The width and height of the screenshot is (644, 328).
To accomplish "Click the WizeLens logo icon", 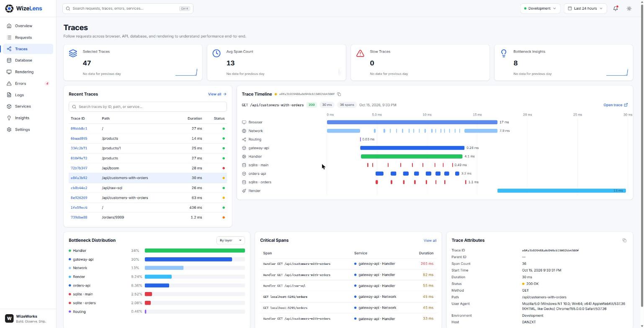I will point(9,8).
